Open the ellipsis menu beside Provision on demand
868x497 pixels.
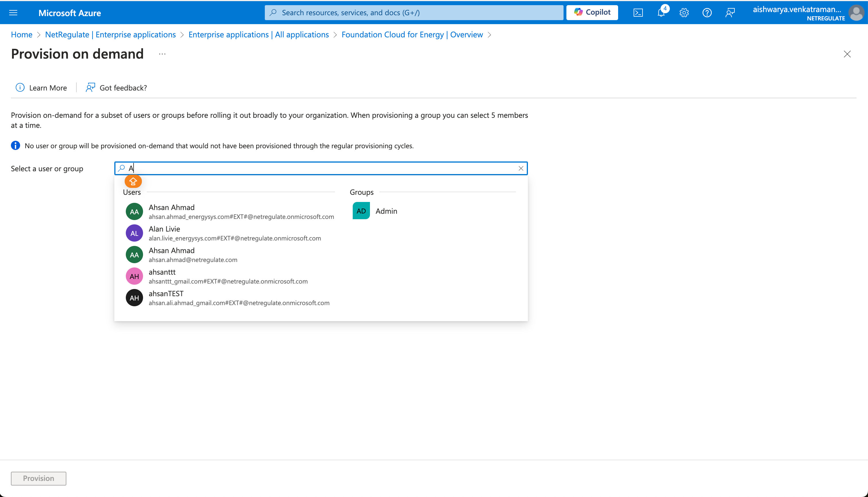pos(162,54)
